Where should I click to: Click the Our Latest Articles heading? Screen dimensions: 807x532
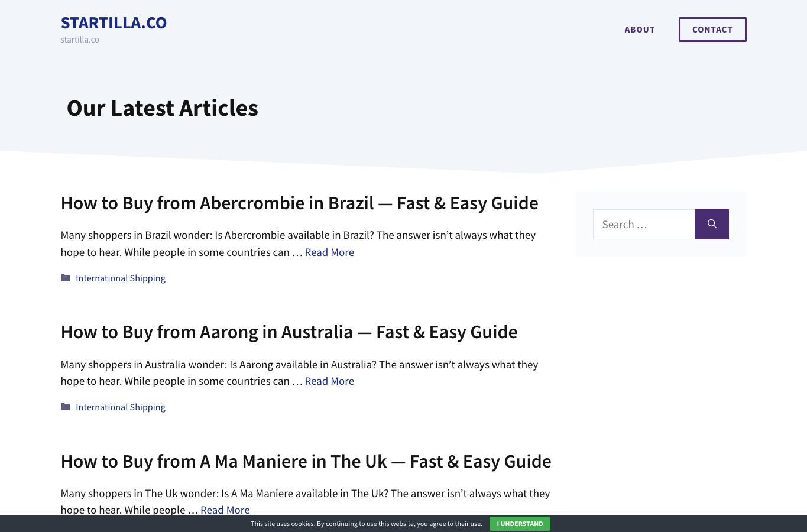click(x=163, y=108)
